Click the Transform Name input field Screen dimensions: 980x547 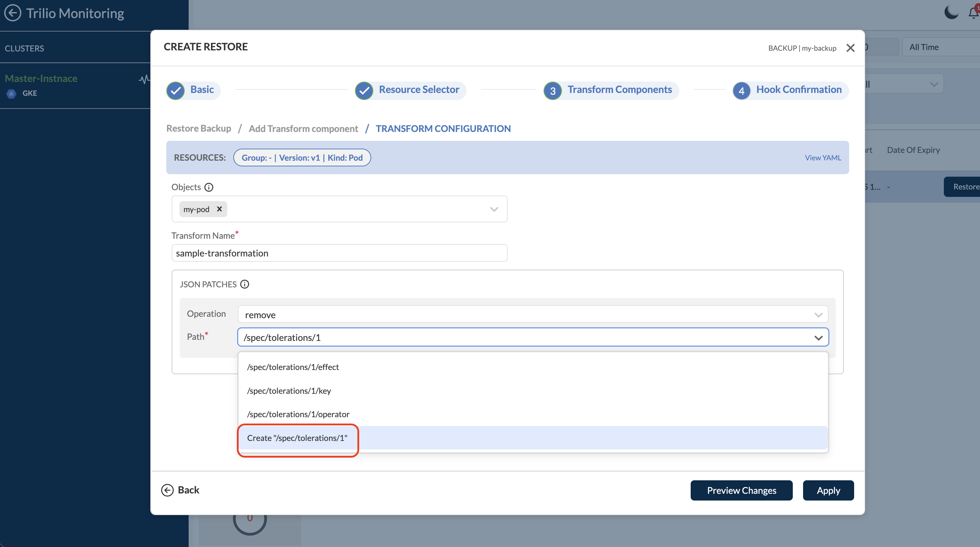[339, 253]
